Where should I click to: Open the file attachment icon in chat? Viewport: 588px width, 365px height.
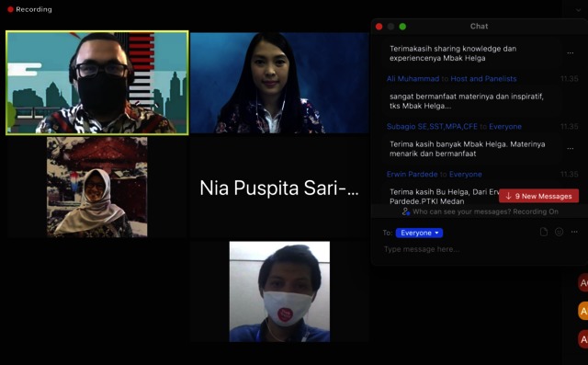[x=543, y=233]
